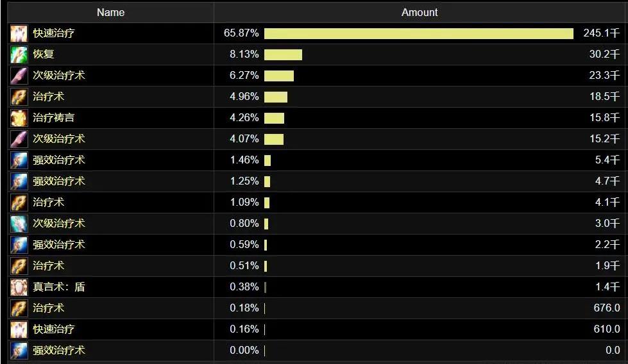Image resolution: width=628 pixels, height=364 pixels.
Task: Sort the table by the Amount column header
Action: [420, 12]
